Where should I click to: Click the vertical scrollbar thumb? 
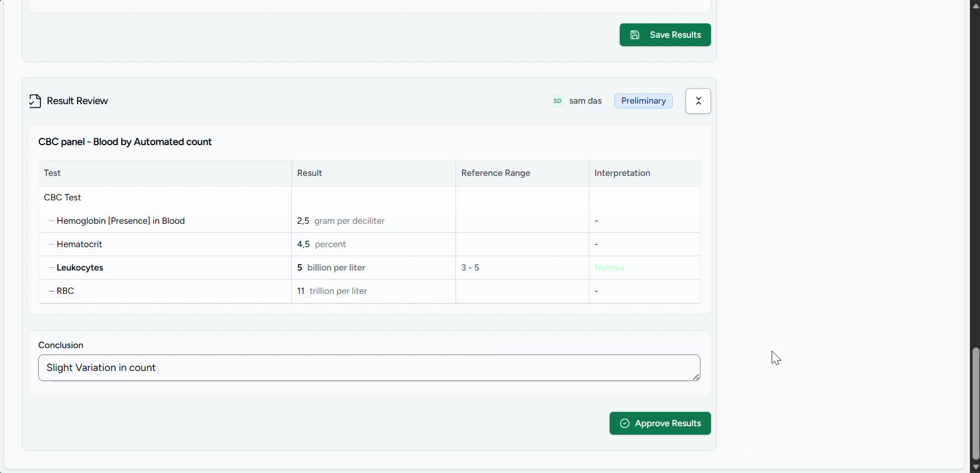pyautogui.click(x=975, y=404)
